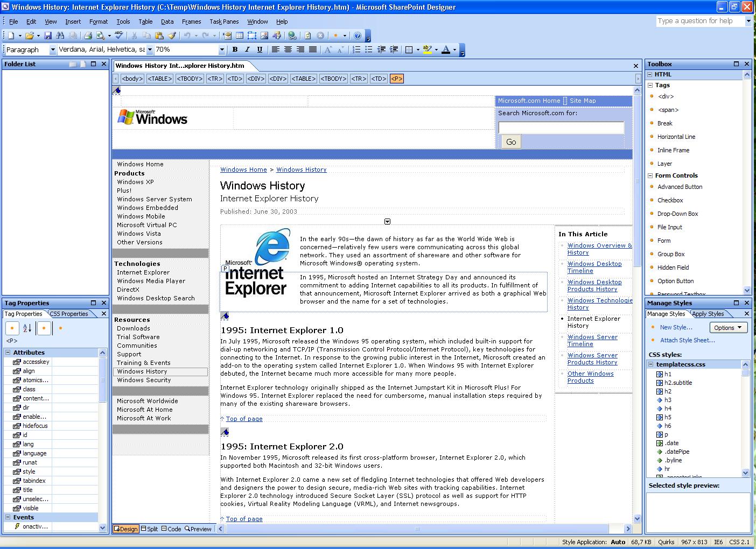Click the Open file folder icon

click(x=30, y=36)
